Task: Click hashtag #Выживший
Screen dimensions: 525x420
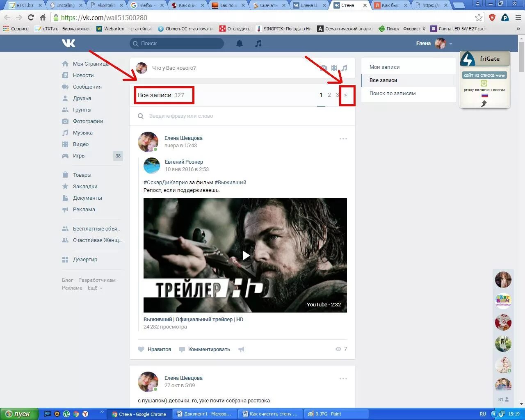Action: point(231,182)
